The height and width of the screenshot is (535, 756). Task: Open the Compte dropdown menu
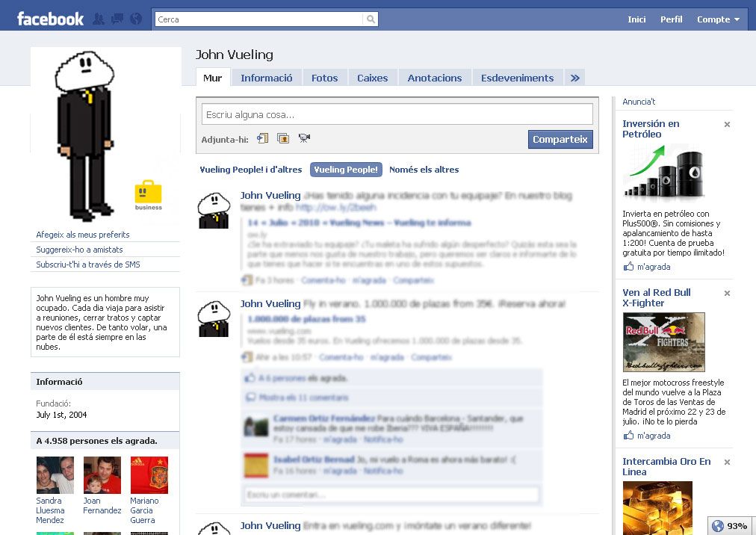tap(718, 19)
